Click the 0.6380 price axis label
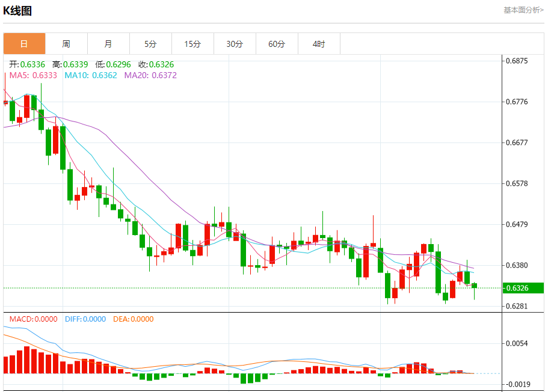 [x=517, y=265]
